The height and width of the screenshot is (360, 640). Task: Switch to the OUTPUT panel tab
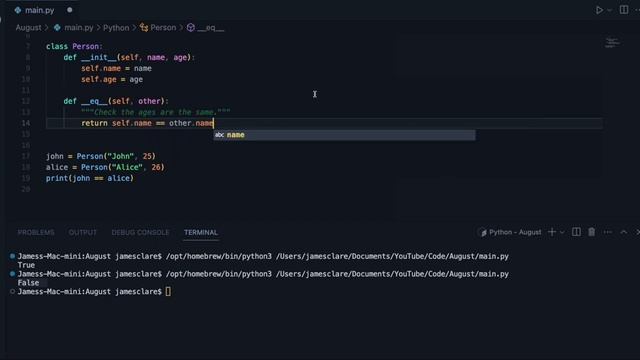pyautogui.click(x=82, y=232)
